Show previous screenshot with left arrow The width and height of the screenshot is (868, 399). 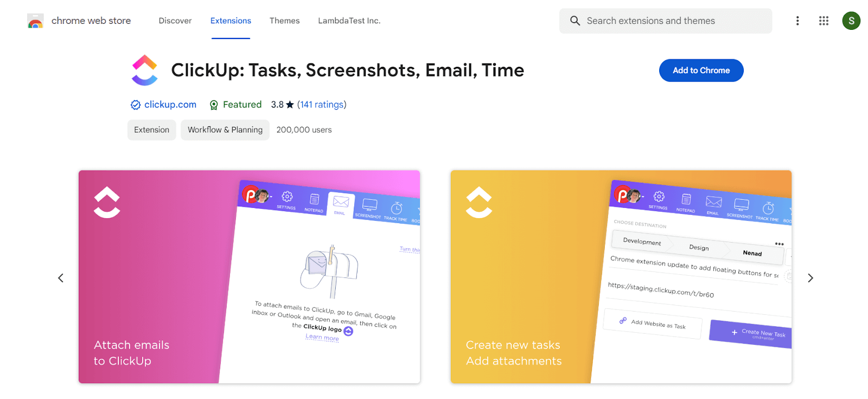point(61,278)
